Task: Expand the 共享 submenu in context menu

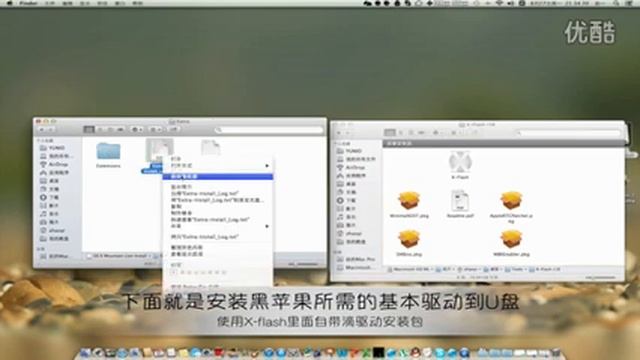Action: click(x=218, y=226)
